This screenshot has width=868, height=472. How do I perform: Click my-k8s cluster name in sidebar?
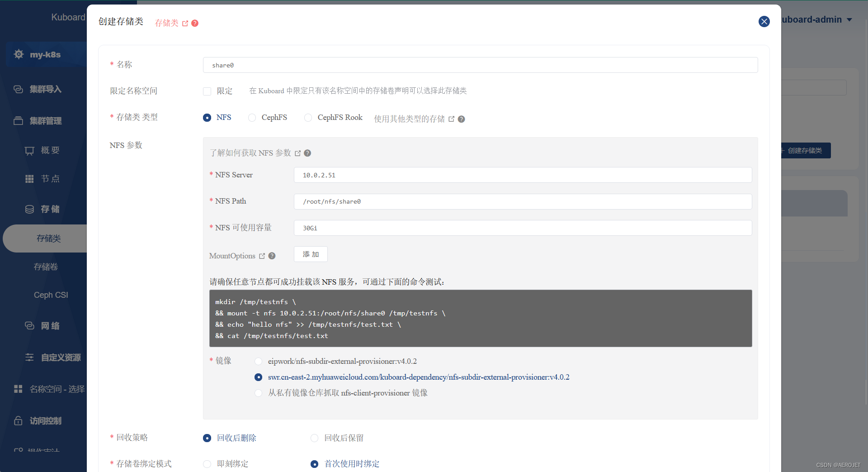[x=45, y=55]
